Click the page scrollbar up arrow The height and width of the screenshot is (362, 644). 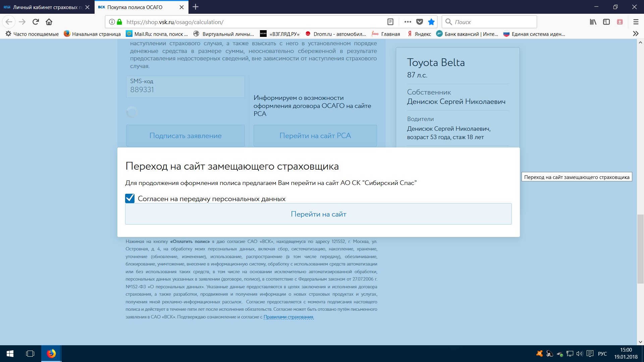[x=640, y=43]
